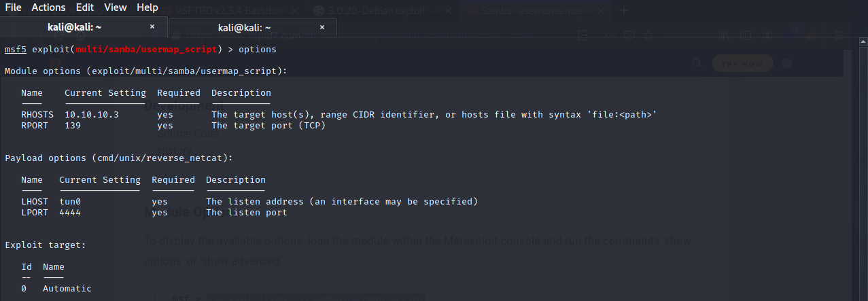Click the typed 'options' command
The height and width of the screenshot is (301, 868).
tap(258, 50)
